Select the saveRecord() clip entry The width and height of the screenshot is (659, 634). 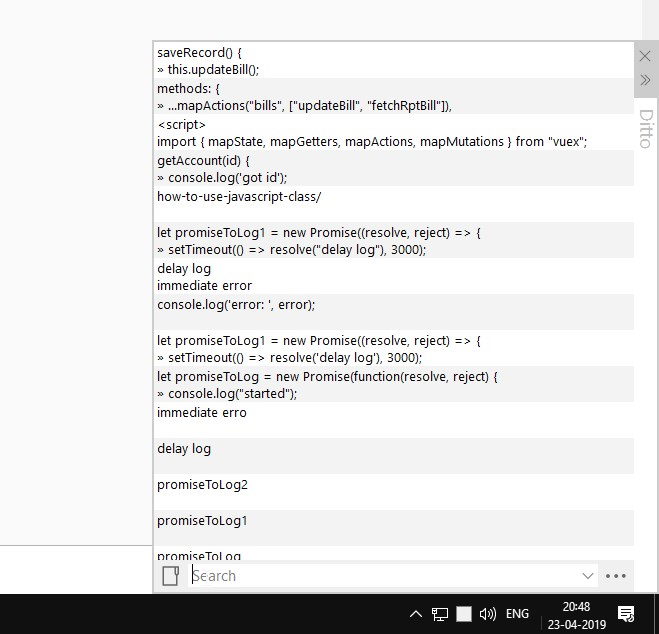pyautogui.click(x=394, y=60)
